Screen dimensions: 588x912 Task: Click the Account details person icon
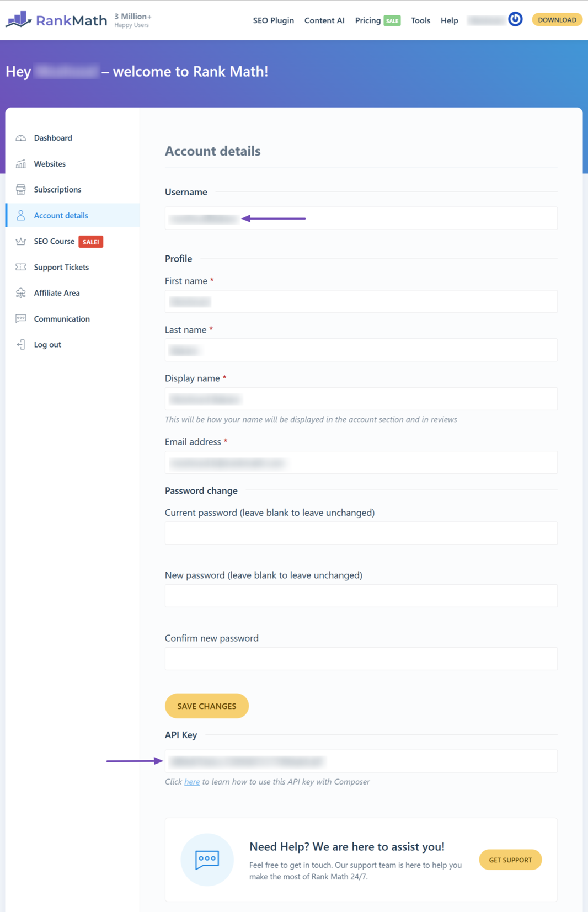(x=21, y=216)
